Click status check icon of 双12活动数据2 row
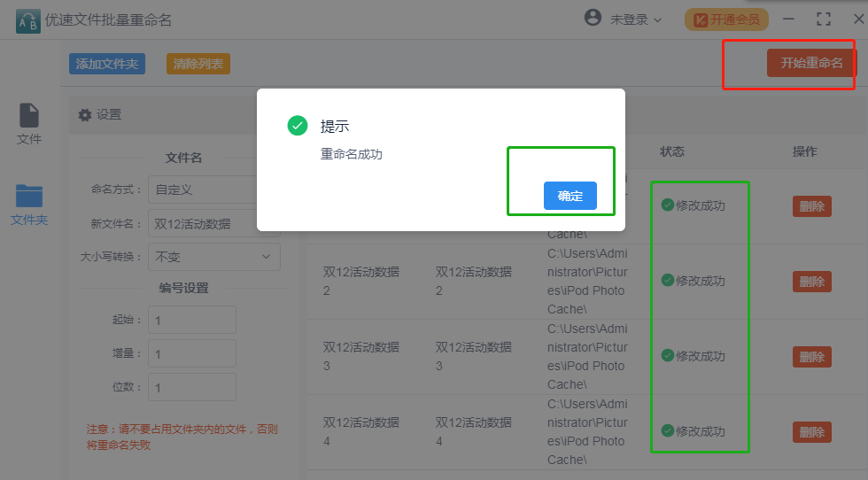This screenshot has height=480, width=868. [x=668, y=280]
